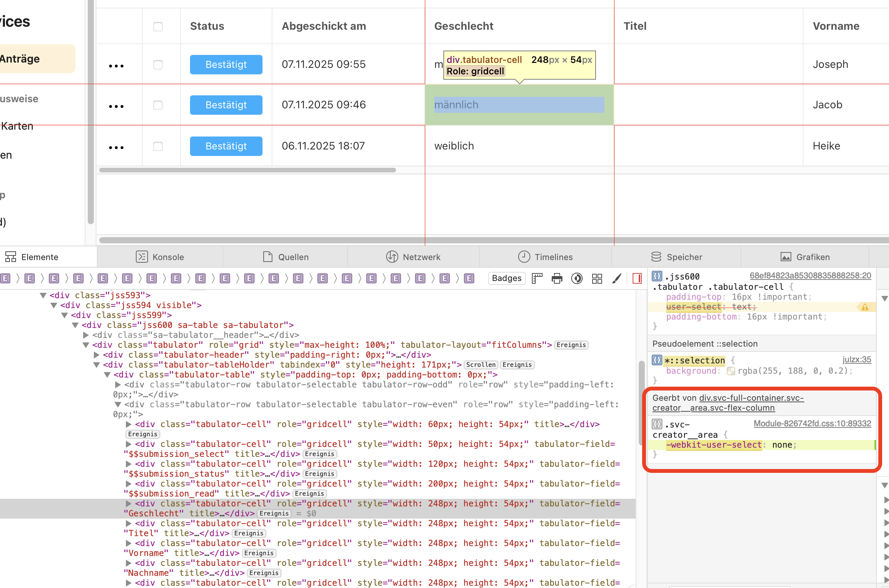Viewport: 889px width, 588px height.
Task: Expand the sa-tabulator__header div node
Action: 86,335
